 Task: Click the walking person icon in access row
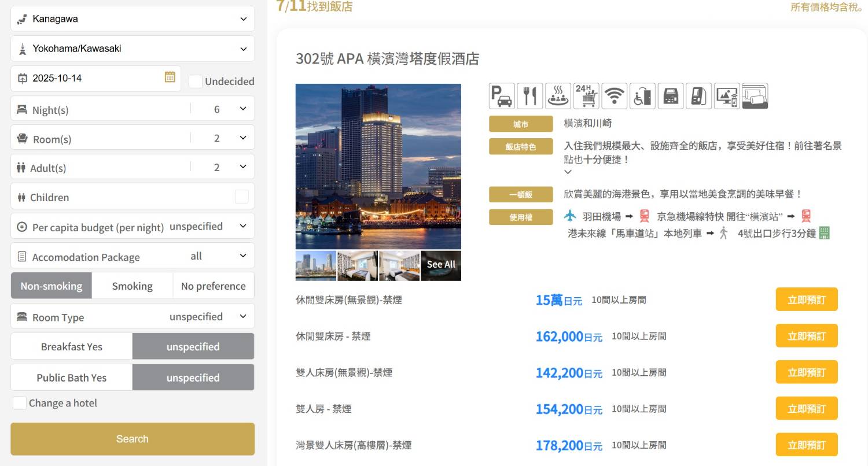723,233
